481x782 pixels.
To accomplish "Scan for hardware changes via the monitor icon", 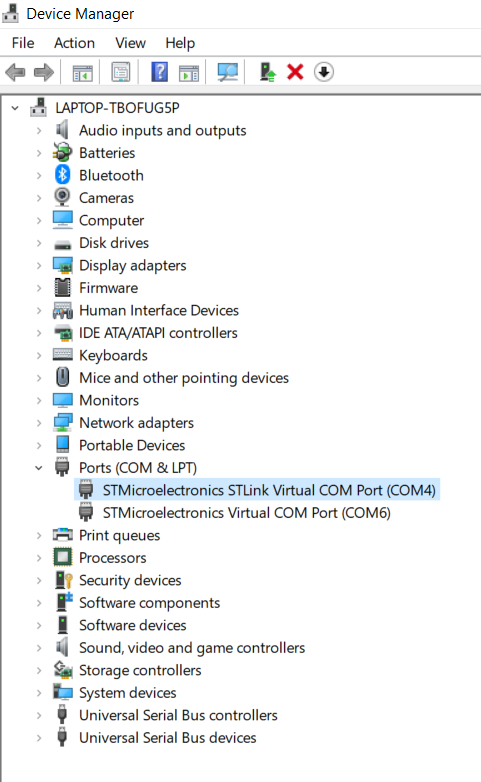I will click(228, 72).
